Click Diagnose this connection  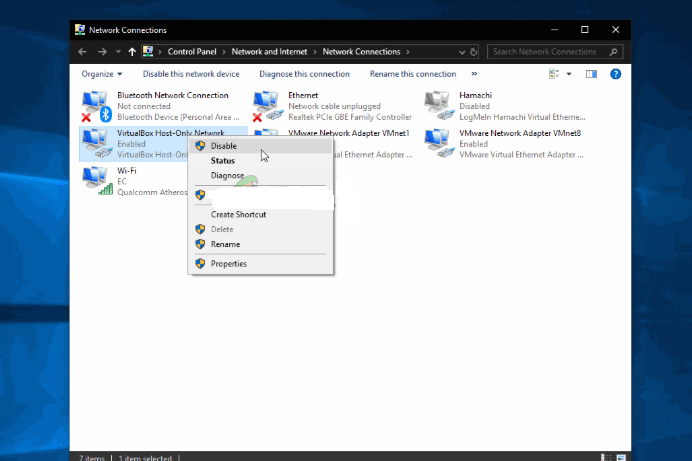point(304,74)
